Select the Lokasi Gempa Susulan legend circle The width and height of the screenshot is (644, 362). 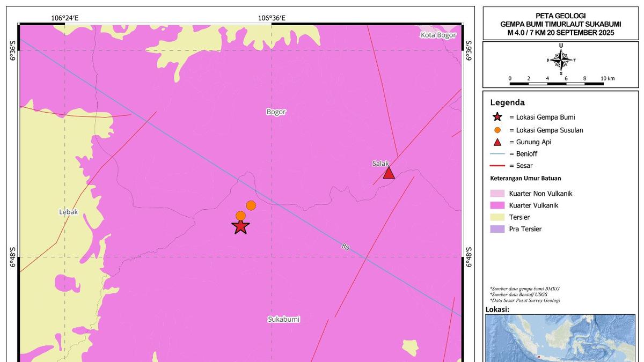(x=497, y=130)
